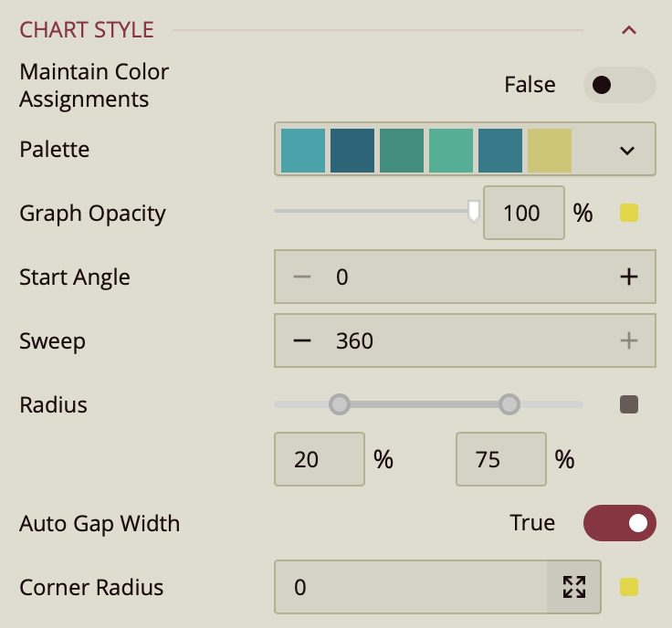Click the outer Radius slider handle

(509, 404)
